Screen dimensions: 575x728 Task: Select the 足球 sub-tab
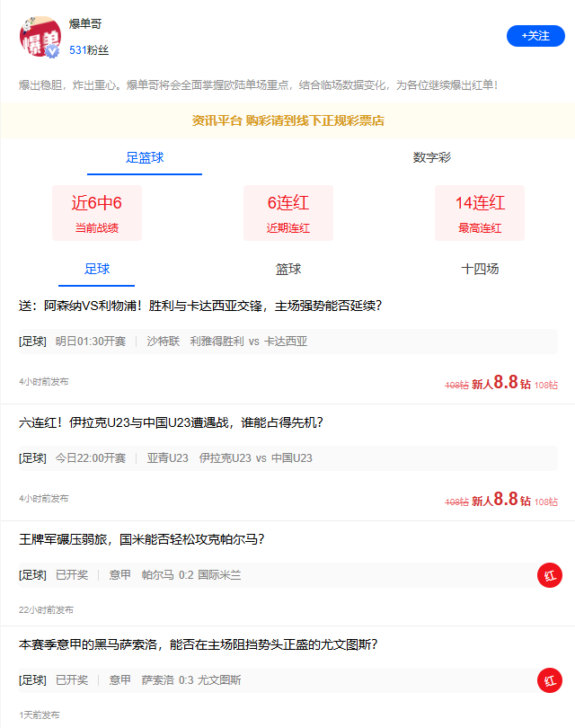(96, 269)
